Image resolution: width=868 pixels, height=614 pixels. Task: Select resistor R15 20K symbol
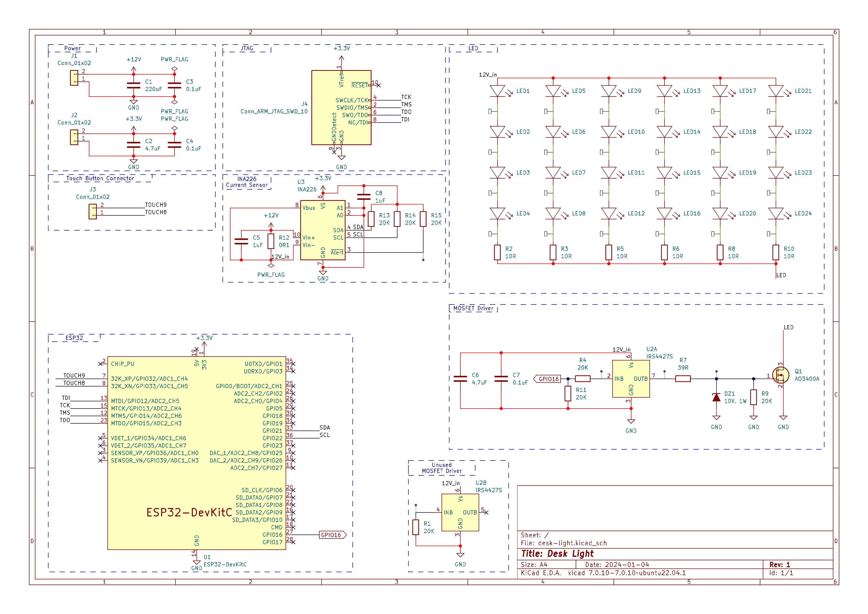point(423,219)
